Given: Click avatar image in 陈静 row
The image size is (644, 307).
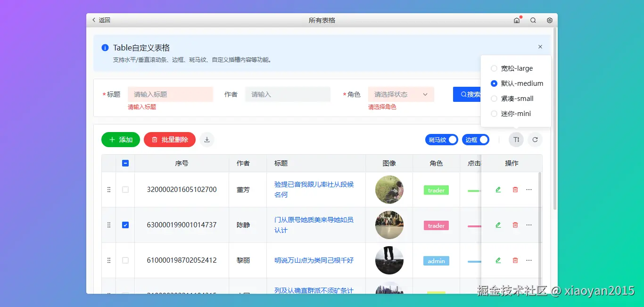Looking at the screenshot, I should point(389,225).
